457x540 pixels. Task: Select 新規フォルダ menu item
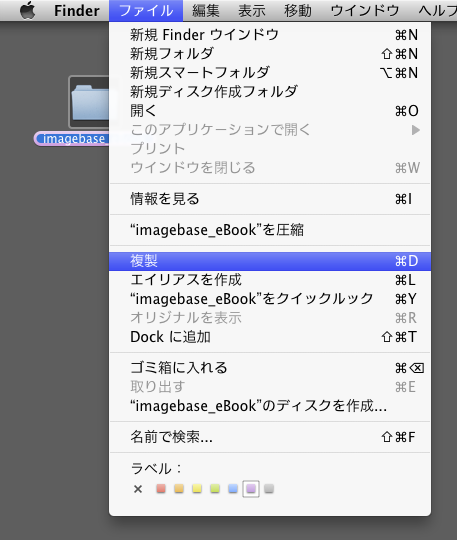(270, 54)
